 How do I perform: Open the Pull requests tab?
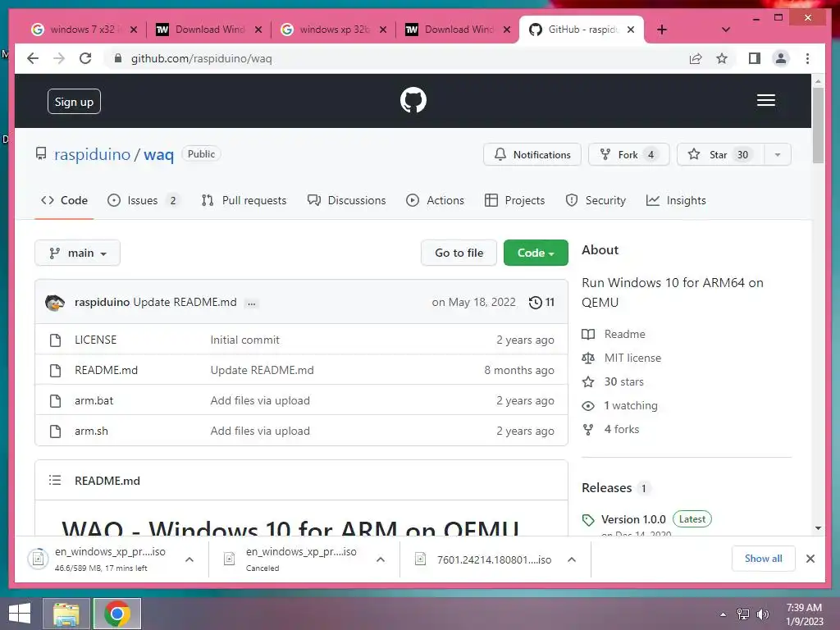pyautogui.click(x=244, y=200)
